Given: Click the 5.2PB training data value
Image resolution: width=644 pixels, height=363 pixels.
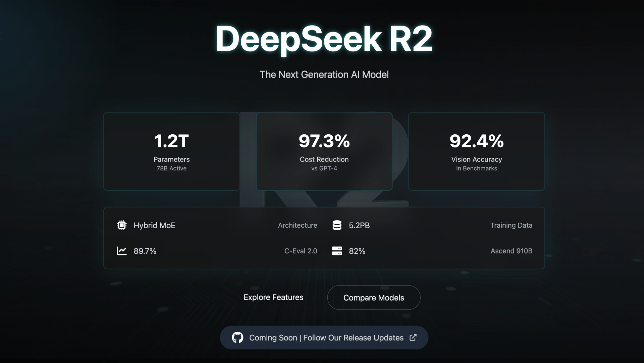Looking at the screenshot, I should 359,225.
